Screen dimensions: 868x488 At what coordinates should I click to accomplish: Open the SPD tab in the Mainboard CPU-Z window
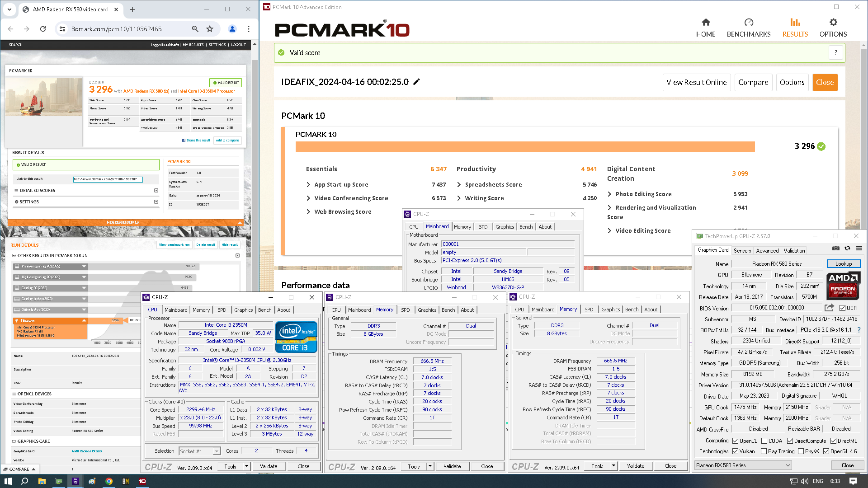tap(483, 227)
